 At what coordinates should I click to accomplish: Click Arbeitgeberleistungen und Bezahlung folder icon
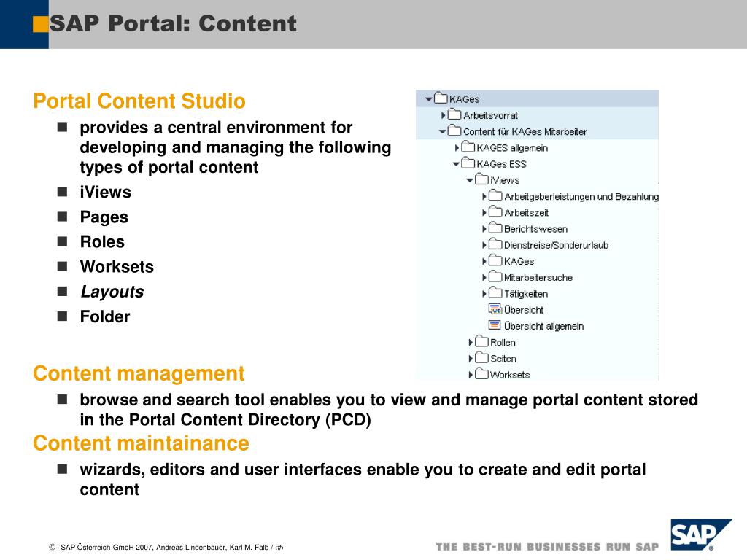495,195
